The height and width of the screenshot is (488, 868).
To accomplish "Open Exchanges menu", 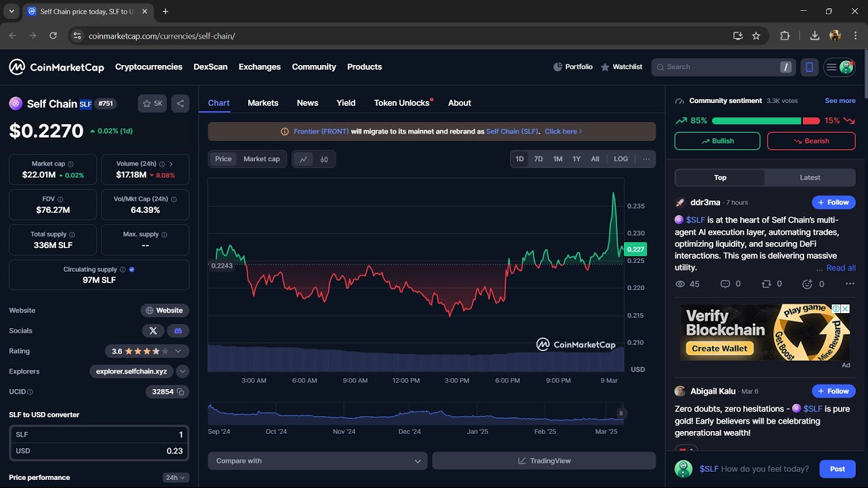I will tap(260, 67).
